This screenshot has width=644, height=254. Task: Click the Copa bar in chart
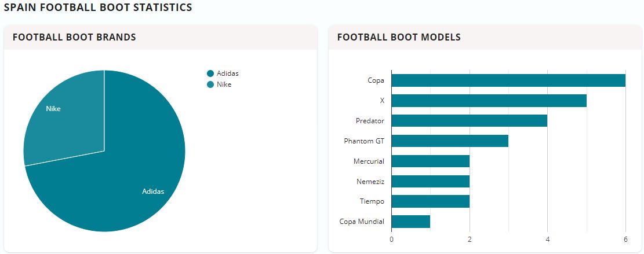508,80
